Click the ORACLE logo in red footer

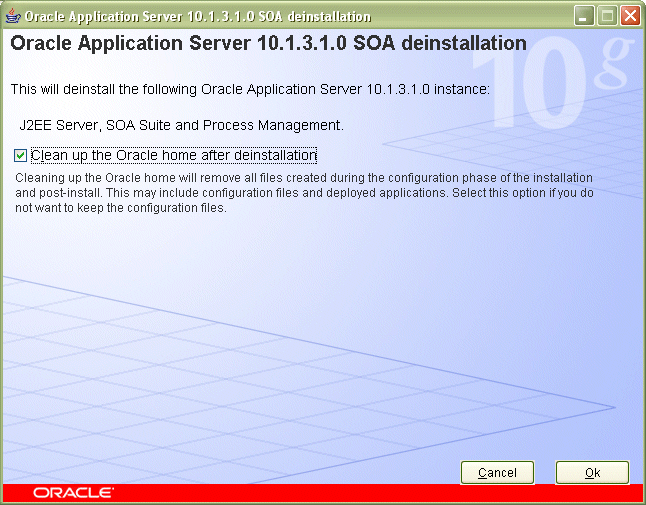[73, 493]
